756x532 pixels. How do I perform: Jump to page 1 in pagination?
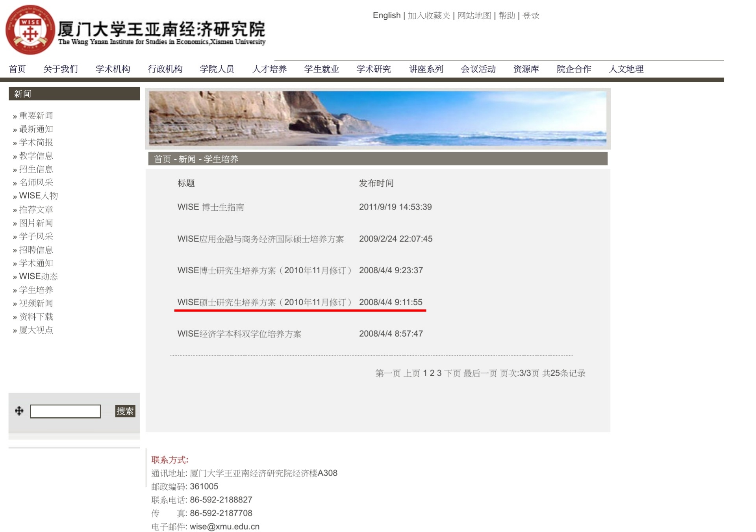(425, 373)
